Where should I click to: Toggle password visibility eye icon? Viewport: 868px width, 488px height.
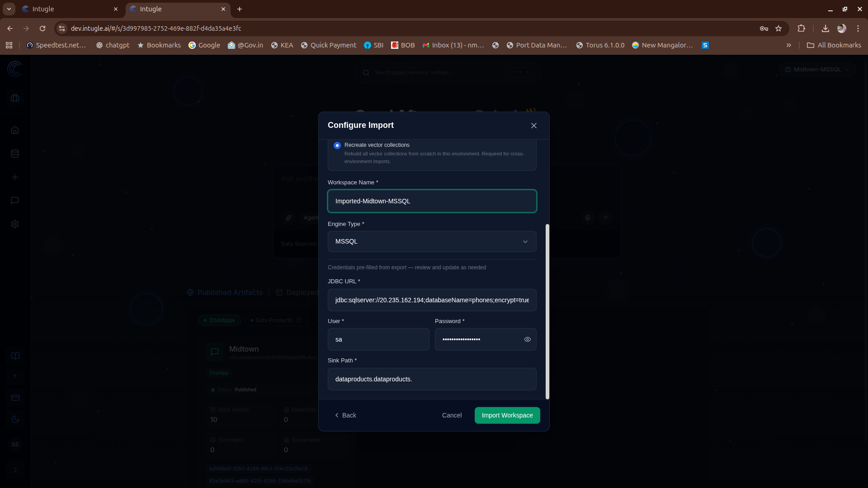(528, 339)
